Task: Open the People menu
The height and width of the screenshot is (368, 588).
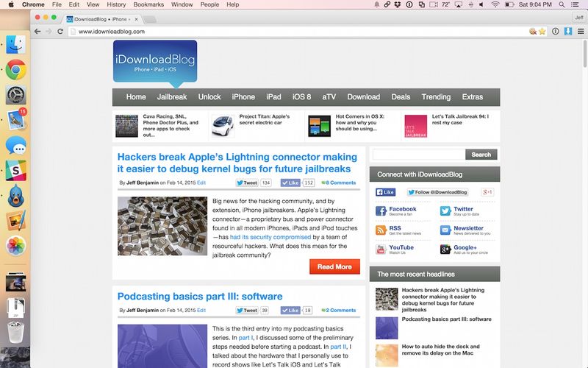Action: (x=209, y=4)
